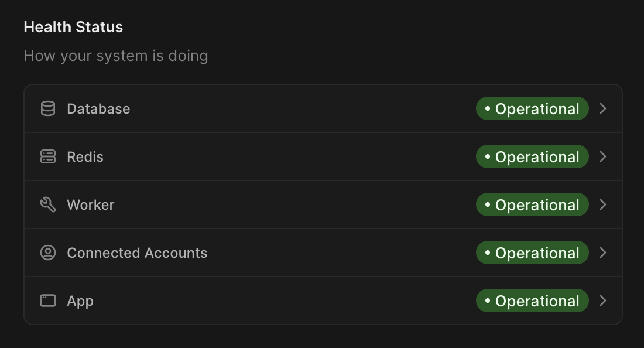Expand the Worker row chevron
Image resolution: width=644 pixels, height=348 pixels.
603,205
